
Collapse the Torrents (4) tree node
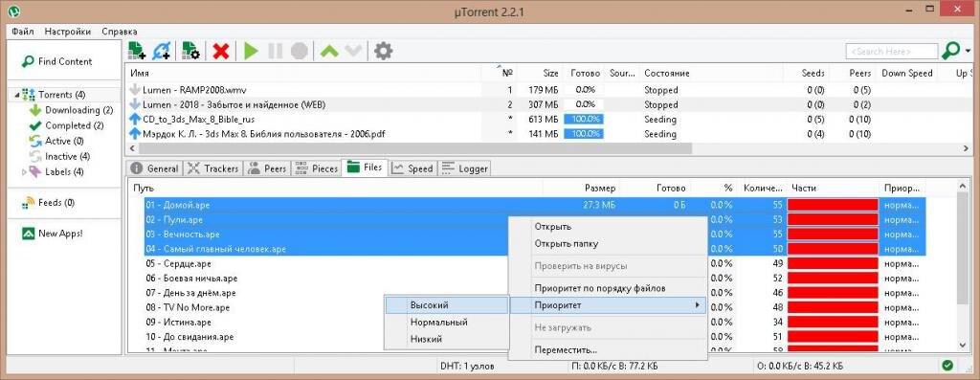pos(16,95)
